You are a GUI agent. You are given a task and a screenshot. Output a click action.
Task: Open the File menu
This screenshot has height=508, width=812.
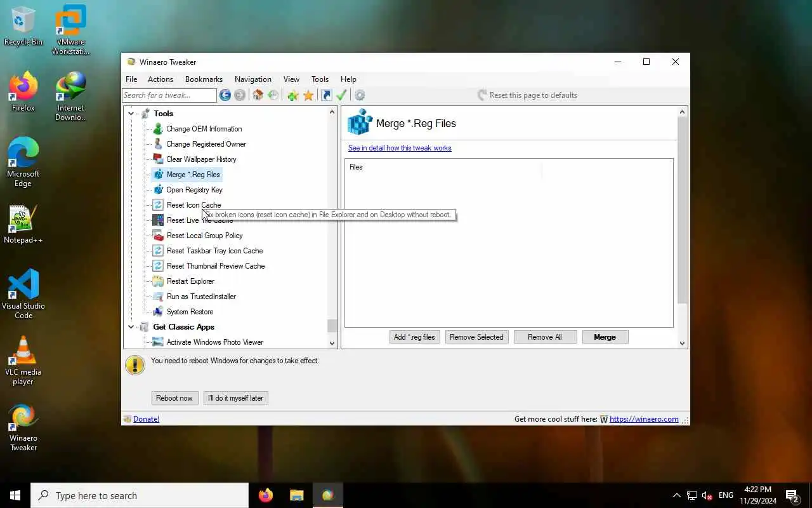click(x=131, y=79)
